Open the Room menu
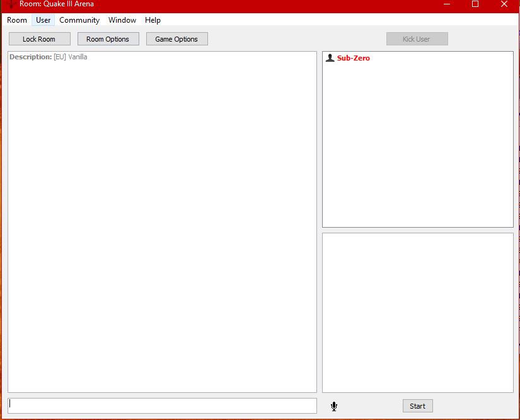 pyautogui.click(x=17, y=20)
